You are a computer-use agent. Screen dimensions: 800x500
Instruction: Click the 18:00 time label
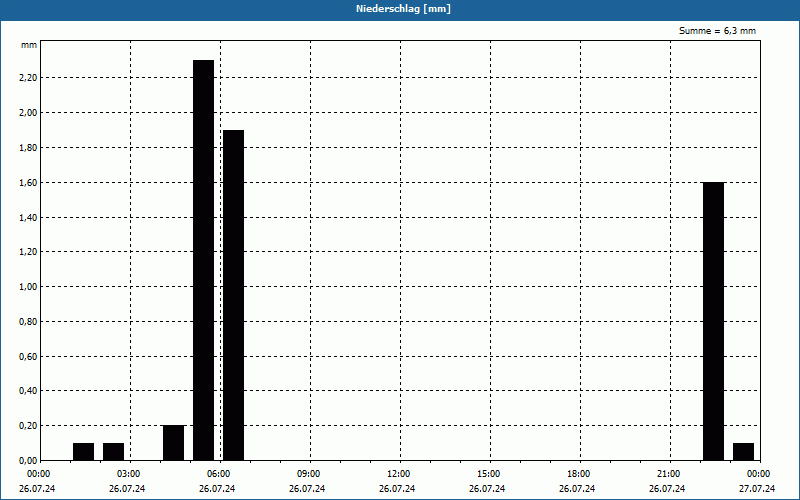[579, 474]
